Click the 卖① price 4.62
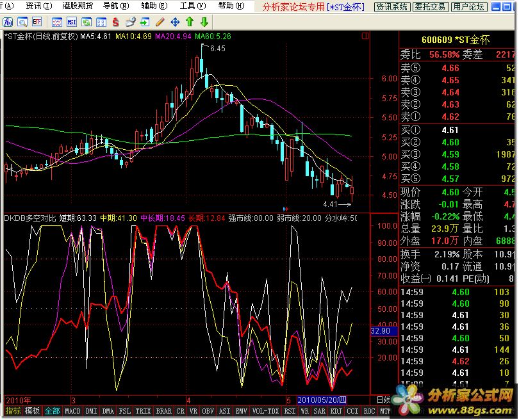This screenshot has height=420, width=519. point(450,117)
